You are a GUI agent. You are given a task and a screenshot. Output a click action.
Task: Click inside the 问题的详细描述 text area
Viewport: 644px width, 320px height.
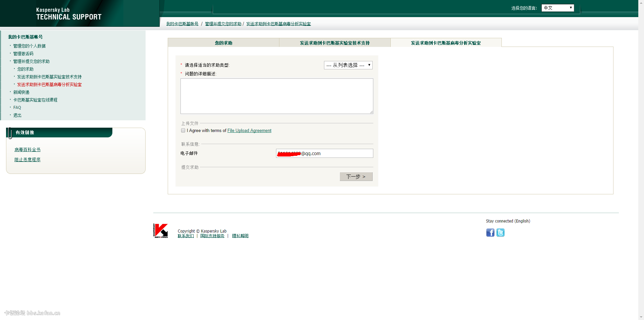(x=277, y=96)
